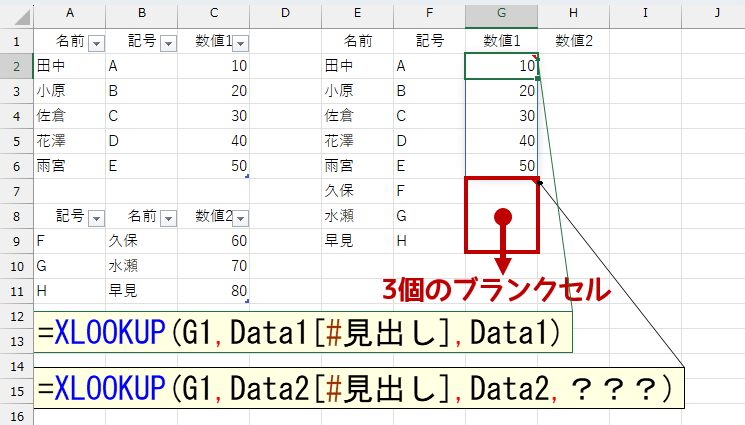This screenshot has height=425, width=745.
Task: Click cell C9 with value 60
Action: pos(214,241)
